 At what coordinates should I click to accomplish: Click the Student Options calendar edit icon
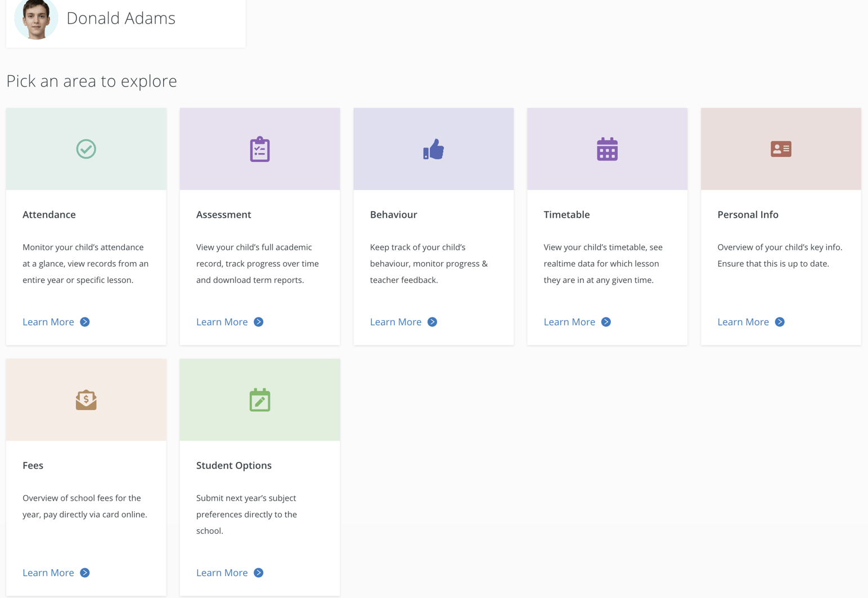tap(260, 400)
